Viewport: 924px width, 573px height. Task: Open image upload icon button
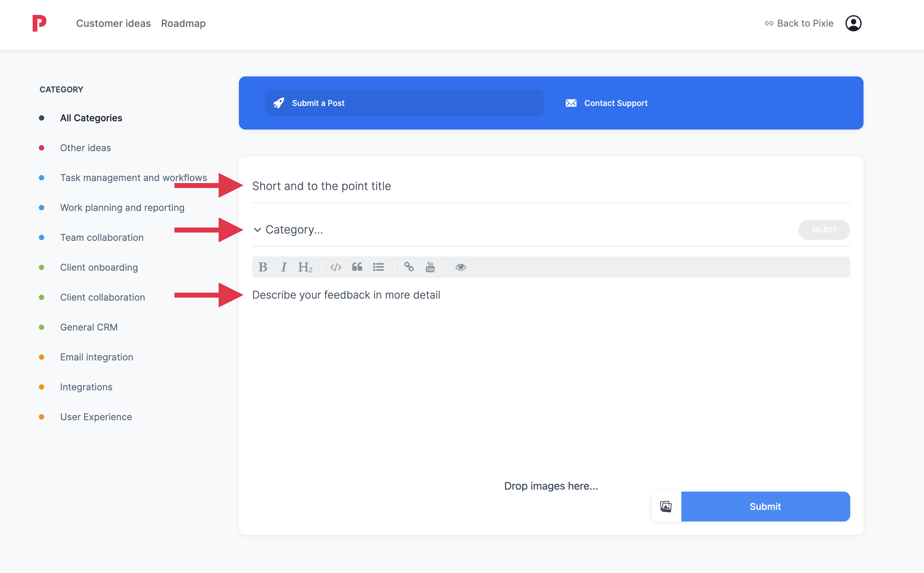coord(666,506)
